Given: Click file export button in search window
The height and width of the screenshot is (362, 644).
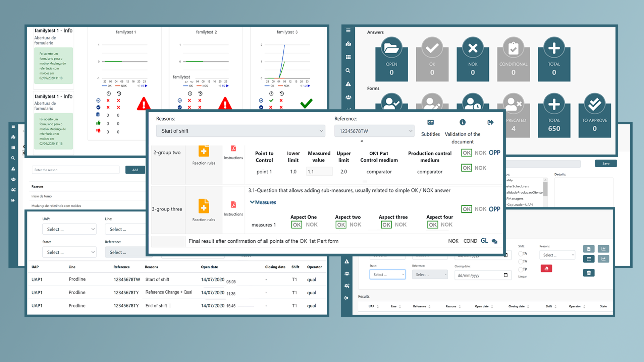Looking at the screenshot, I should pos(589,249).
